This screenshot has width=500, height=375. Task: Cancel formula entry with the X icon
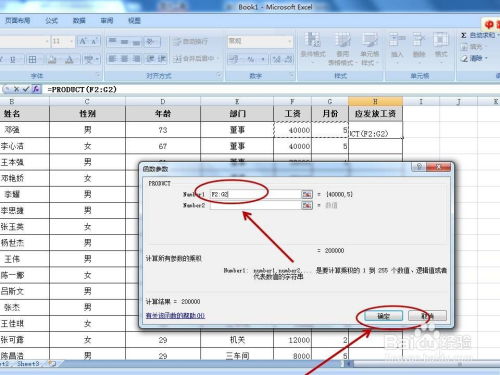(x=17, y=89)
